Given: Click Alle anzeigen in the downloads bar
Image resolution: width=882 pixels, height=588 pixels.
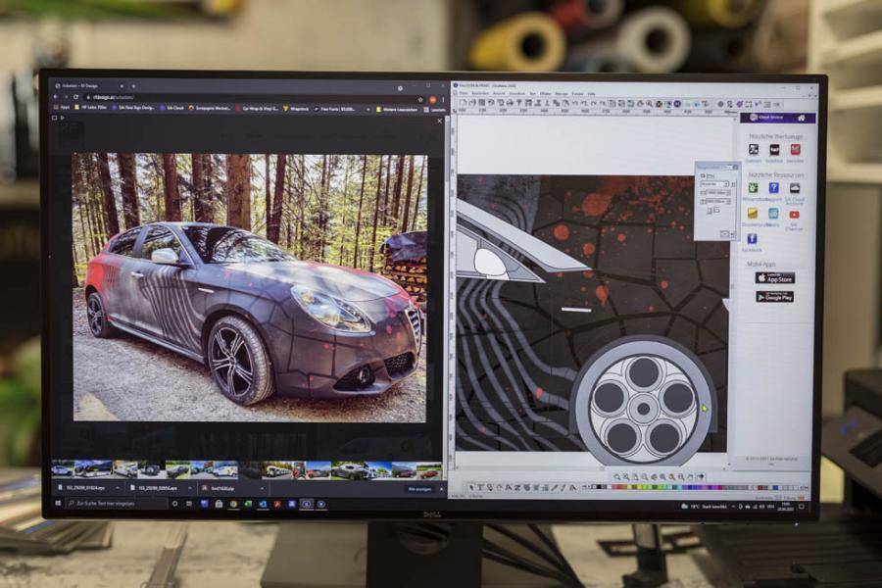Looking at the screenshot, I should point(419,489).
